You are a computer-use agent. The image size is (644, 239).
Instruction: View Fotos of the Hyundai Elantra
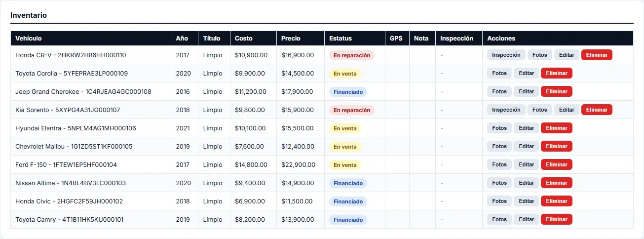point(499,128)
